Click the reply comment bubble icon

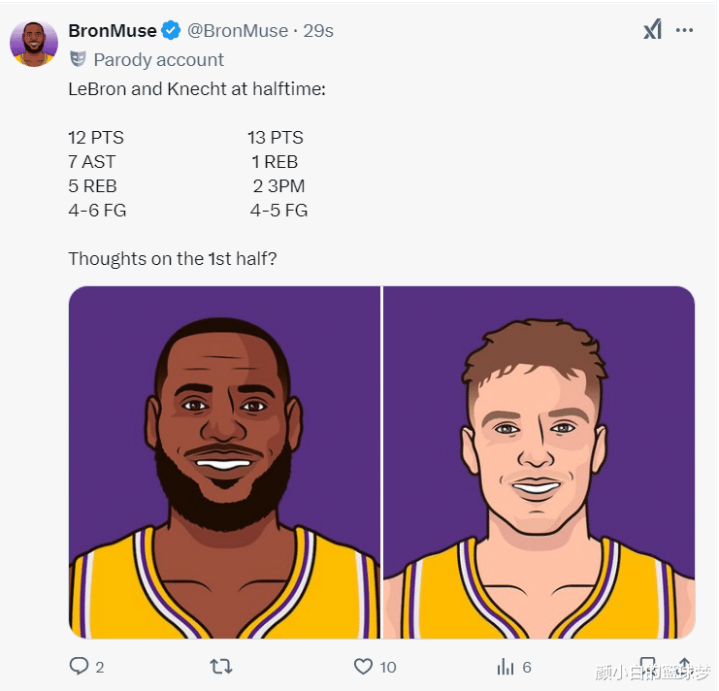coord(79,666)
